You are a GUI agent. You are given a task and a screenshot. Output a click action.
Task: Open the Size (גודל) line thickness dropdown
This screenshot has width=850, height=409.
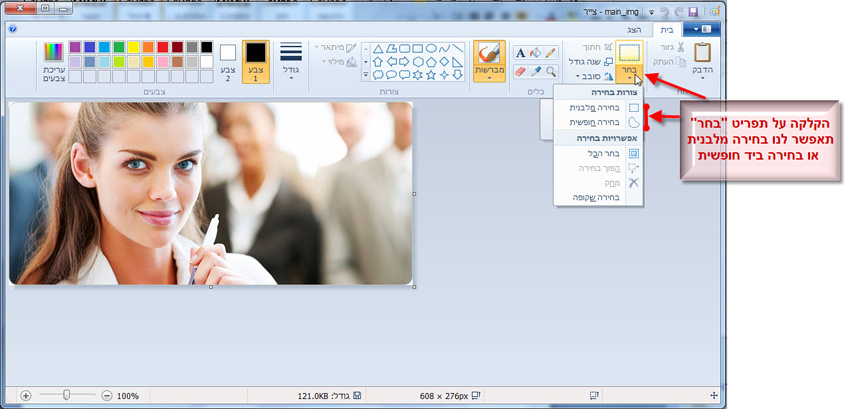(x=291, y=62)
